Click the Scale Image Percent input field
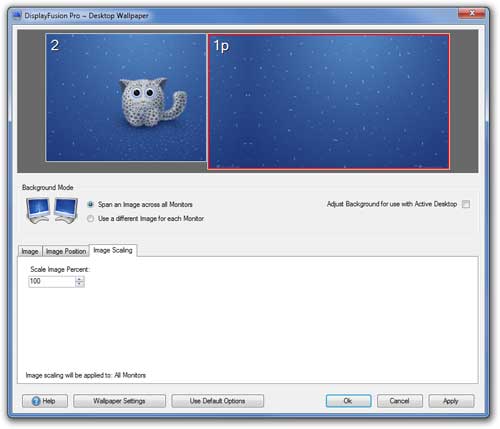The height and width of the screenshot is (429, 500). pos(52,282)
